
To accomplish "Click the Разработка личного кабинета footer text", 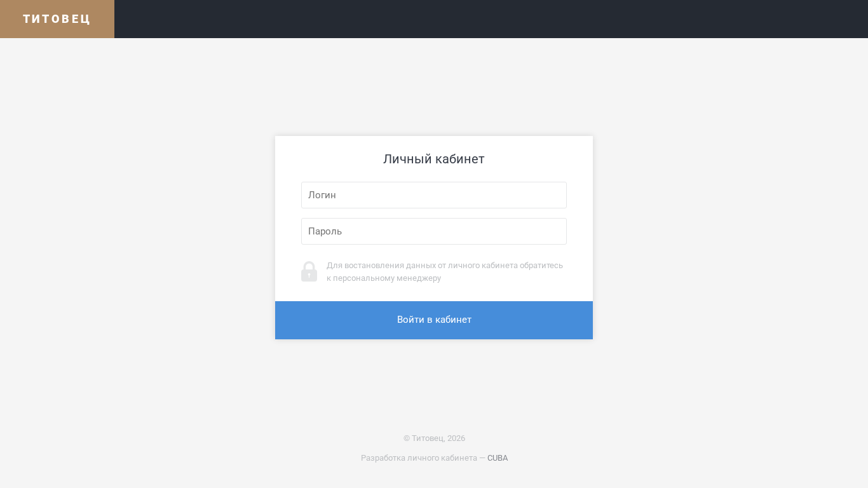I will tap(419, 458).
